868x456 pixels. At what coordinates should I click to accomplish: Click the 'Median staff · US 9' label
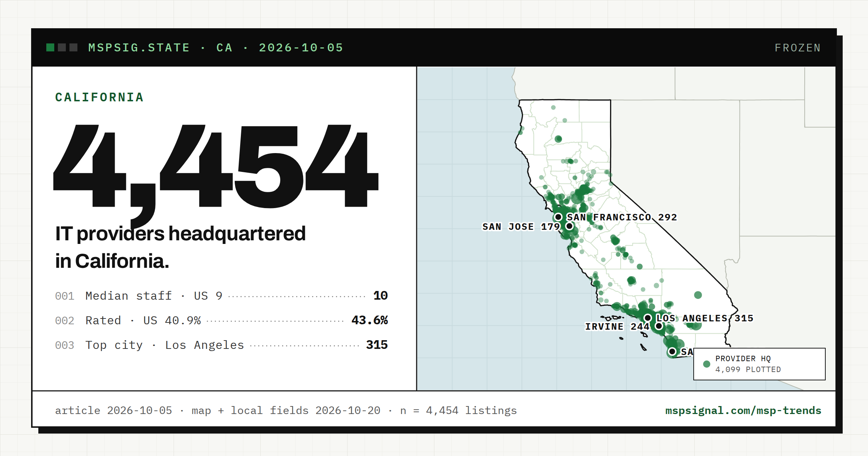coord(154,296)
